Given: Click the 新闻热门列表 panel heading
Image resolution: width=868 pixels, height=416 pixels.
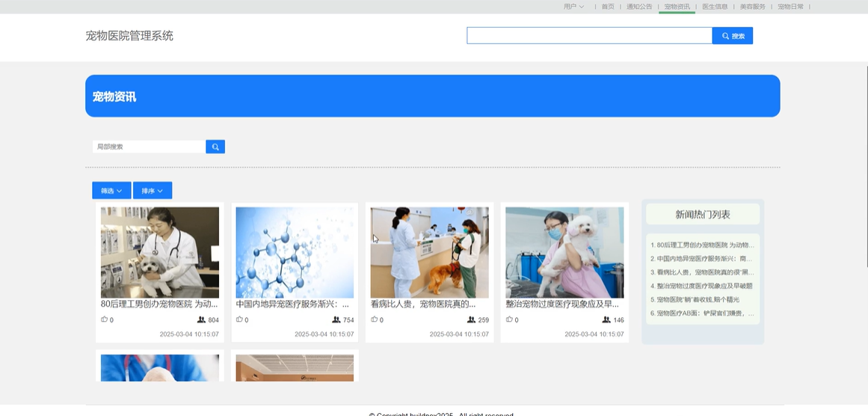Looking at the screenshot, I should [703, 215].
